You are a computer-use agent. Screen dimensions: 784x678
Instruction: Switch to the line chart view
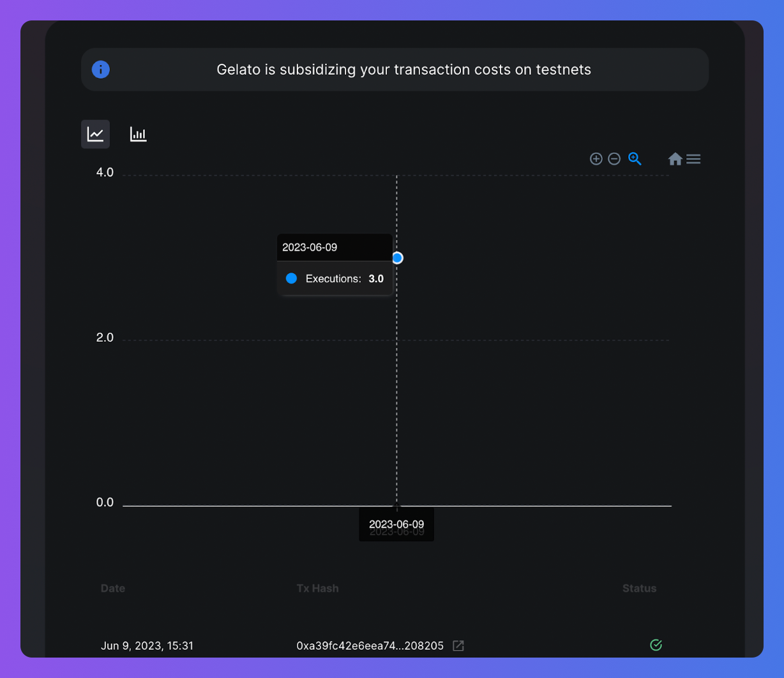pyautogui.click(x=95, y=134)
